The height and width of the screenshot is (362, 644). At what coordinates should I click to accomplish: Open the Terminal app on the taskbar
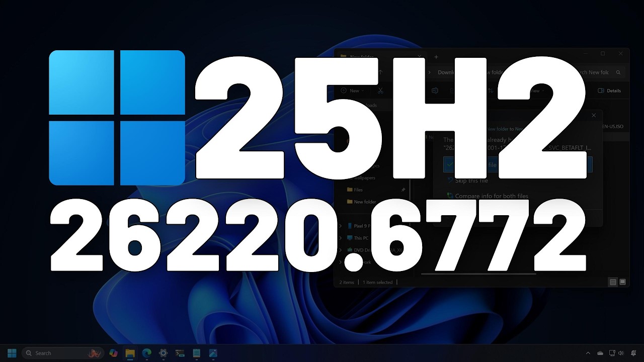(180, 353)
